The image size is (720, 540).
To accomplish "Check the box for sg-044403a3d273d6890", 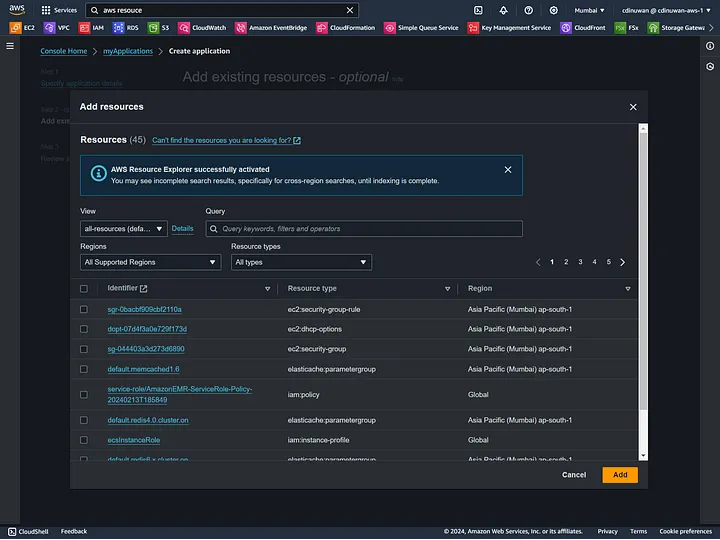I will (x=84, y=349).
